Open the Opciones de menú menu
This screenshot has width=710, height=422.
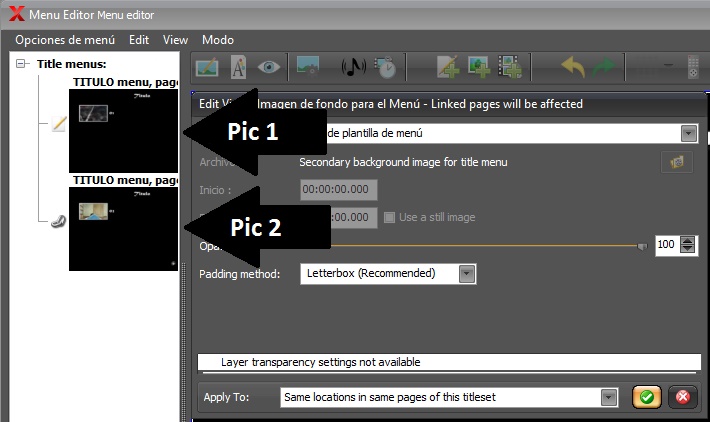point(65,40)
